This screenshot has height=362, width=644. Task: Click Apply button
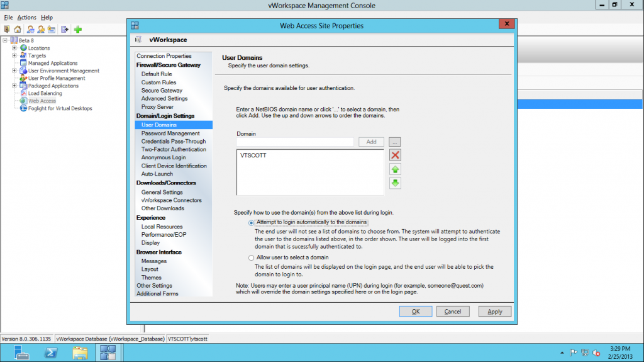(x=495, y=312)
